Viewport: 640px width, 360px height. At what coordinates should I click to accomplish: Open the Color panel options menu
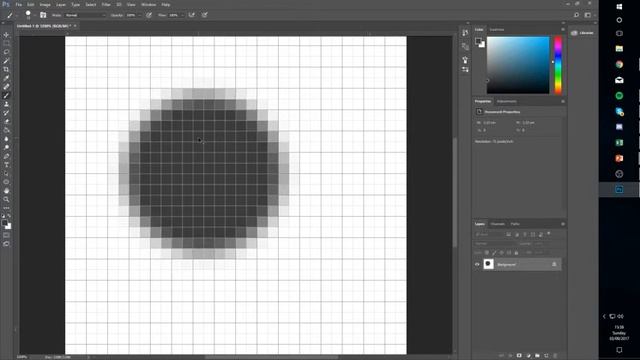[x=562, y=29]
